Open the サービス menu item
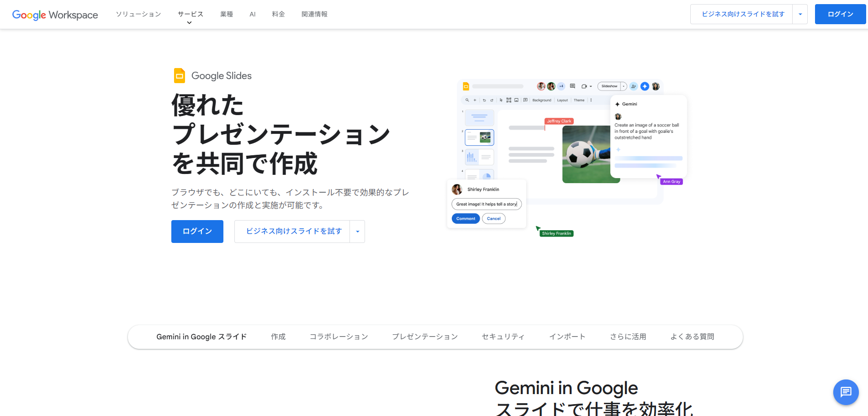Image resolution: width=868 pixels, height=416 pixels. [x=191, y=14]
